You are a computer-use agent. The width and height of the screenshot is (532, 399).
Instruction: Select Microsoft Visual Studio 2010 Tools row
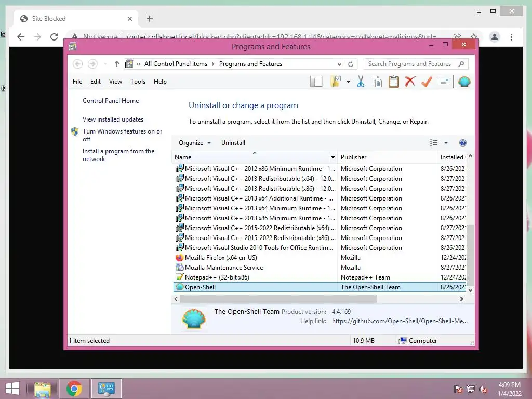tap(320, 248)
